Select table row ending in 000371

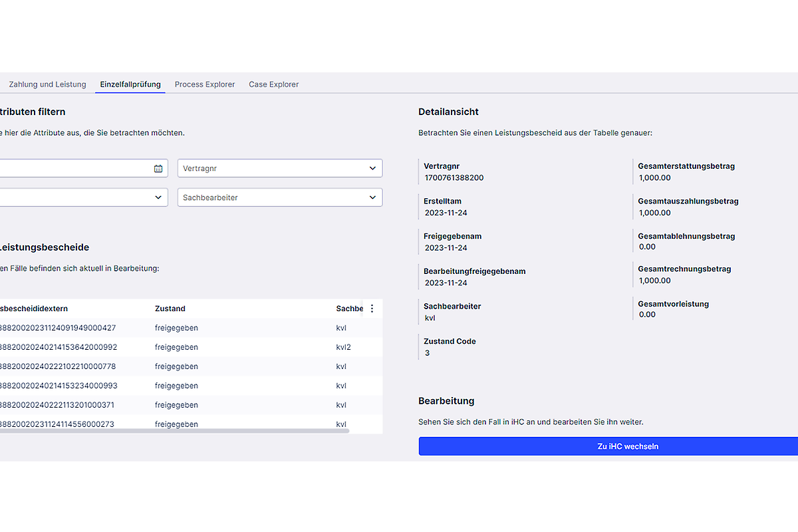pos(59,405)
